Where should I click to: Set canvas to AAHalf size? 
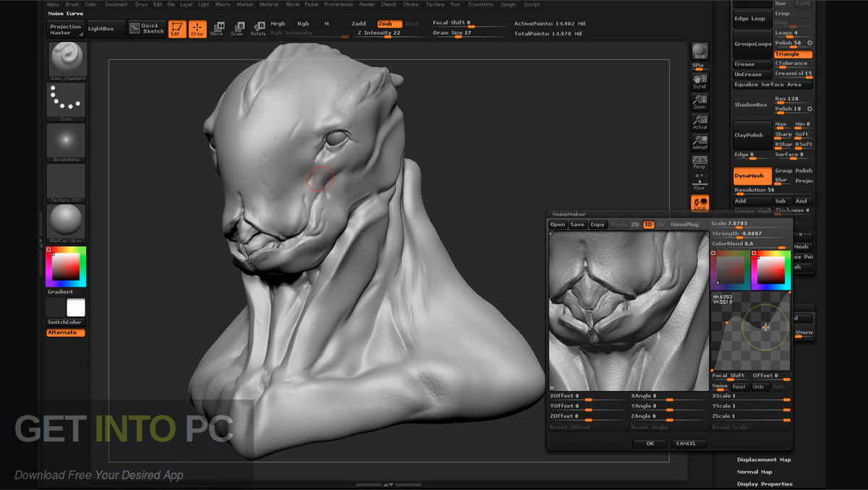[x=699, y=142]
